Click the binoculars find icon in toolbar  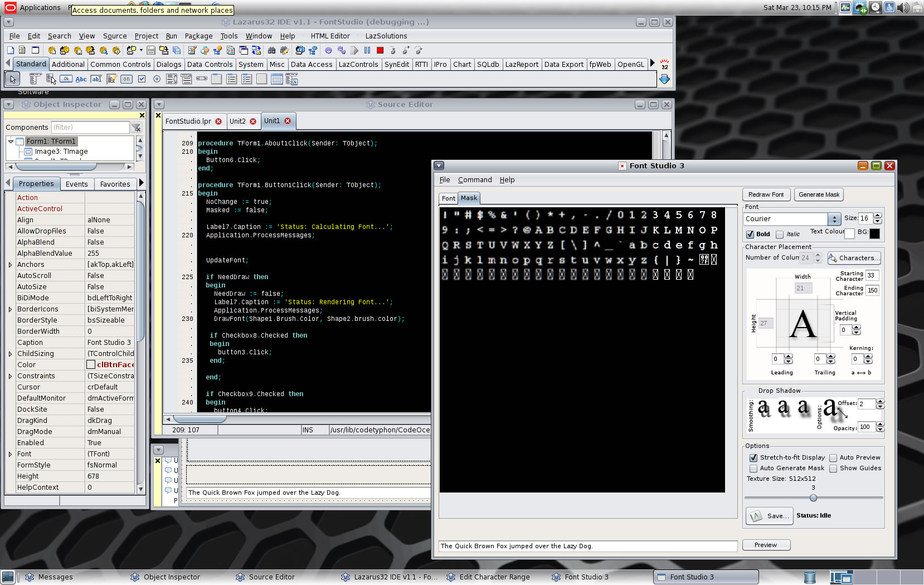(x=271, y=50)
